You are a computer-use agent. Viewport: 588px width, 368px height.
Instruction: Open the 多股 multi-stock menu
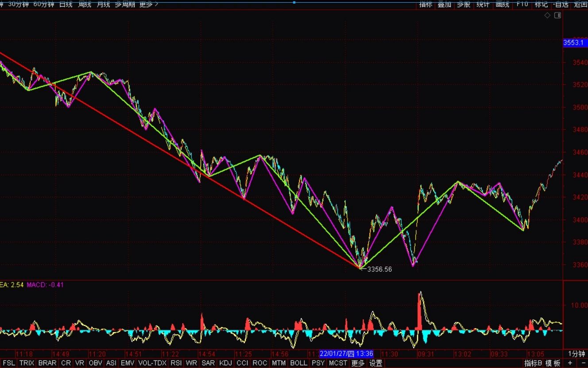(x=464, y=4)
